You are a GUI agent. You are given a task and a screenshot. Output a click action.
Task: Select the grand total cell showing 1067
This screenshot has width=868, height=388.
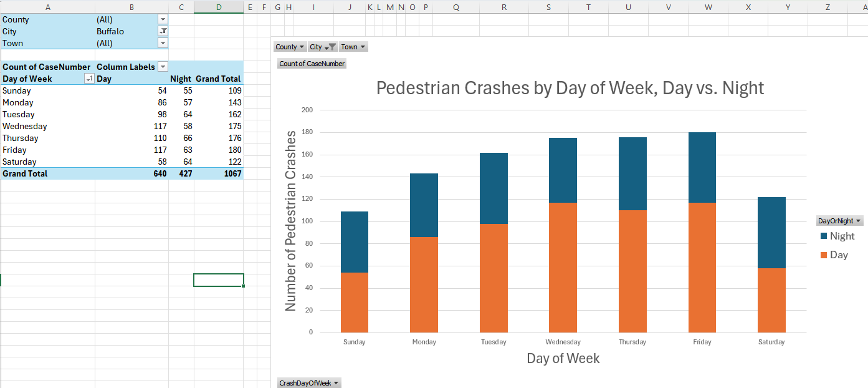pos(219,173)
